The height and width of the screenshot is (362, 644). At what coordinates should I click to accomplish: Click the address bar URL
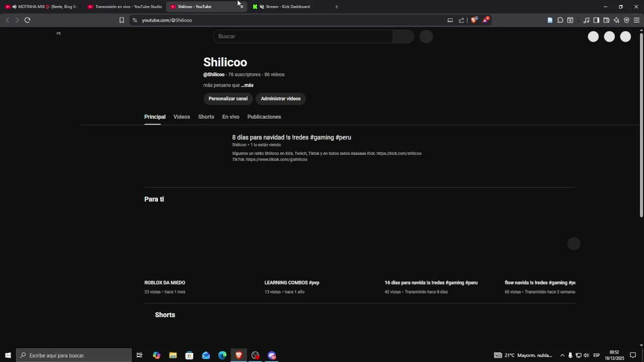pyautogui.click(x=167, y=20)
